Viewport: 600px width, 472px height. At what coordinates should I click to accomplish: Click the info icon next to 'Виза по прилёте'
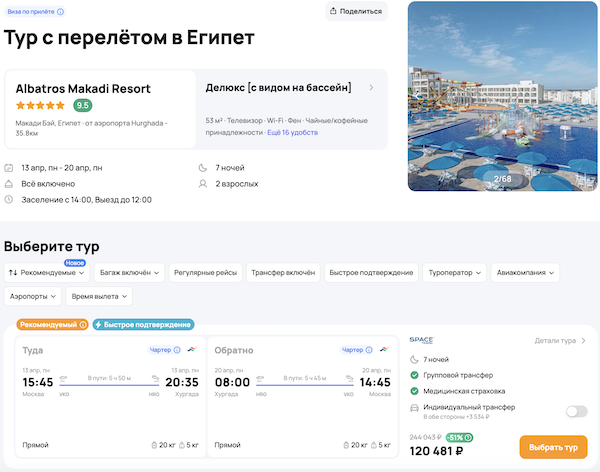(x=61, y=12)
